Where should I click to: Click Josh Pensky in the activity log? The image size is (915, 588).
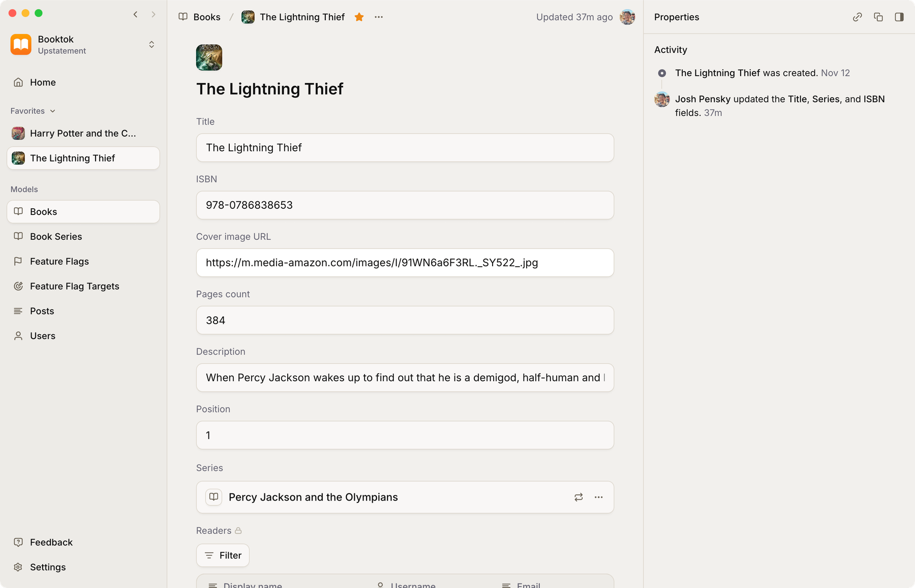(x=703, y=99)
